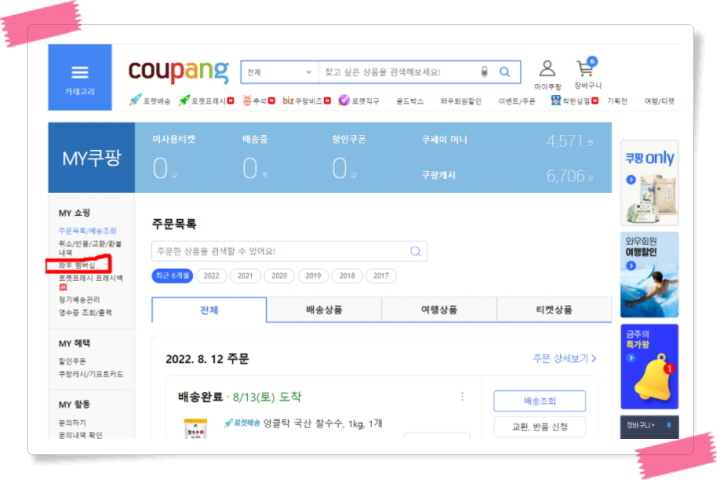The image size is (717, 480).
Task: Open the 와우회원 여행할인 banner
Action: click(x=649, y=275)
